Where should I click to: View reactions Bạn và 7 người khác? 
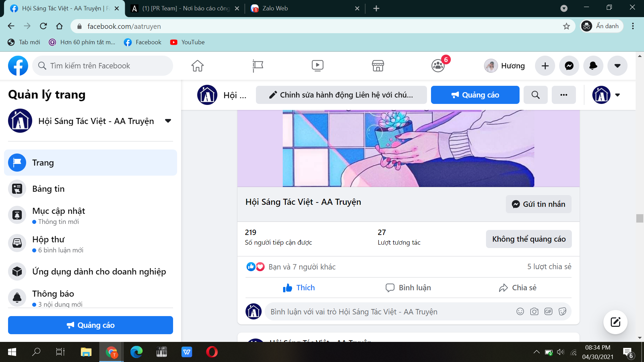point(302,267)
